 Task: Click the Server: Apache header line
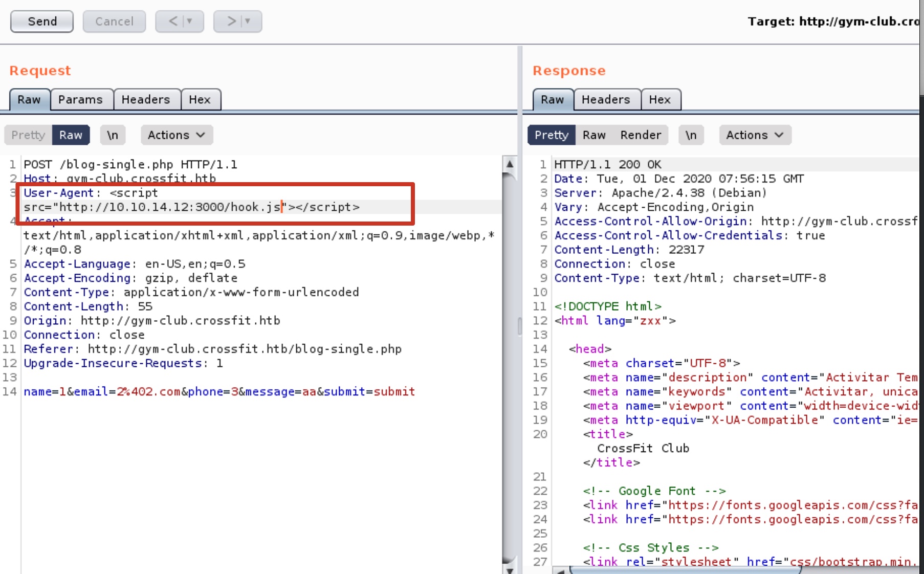pyautogui.click(x=661, y=193)
